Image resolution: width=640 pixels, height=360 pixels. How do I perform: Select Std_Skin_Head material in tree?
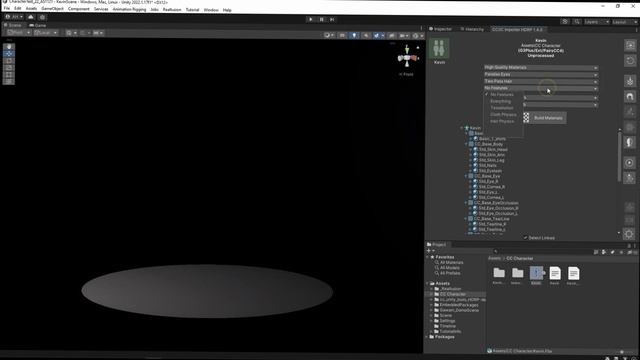point(493,149)
